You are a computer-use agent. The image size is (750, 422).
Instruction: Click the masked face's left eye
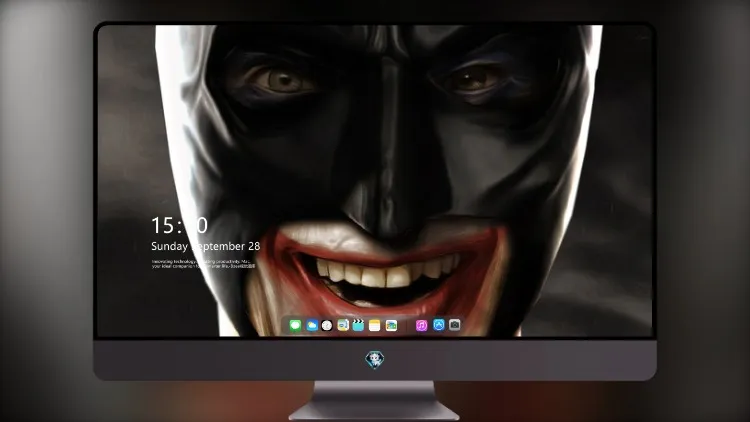pos(283,79)
